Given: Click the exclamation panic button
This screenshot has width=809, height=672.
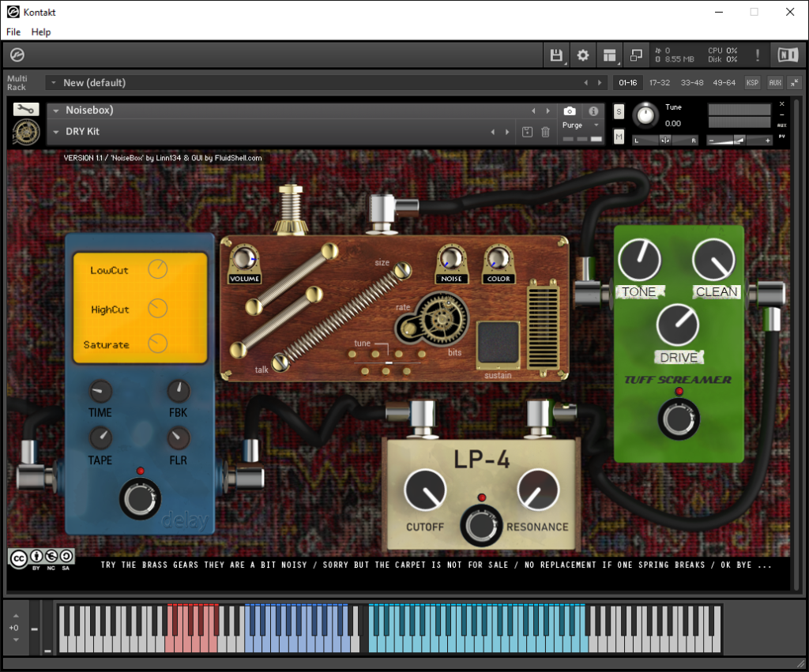Looking at the screenshot, I should (758, 55).
